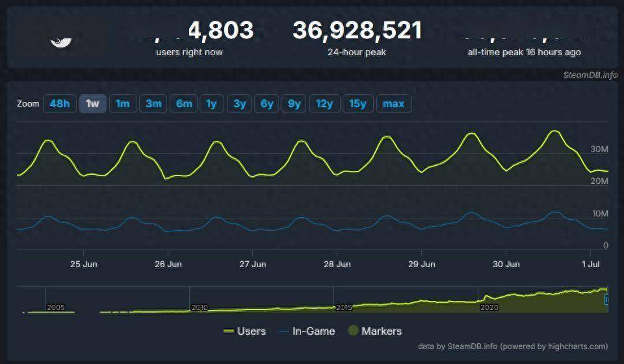
Task: Click the Steam logo icon
Action: (61, 42)
